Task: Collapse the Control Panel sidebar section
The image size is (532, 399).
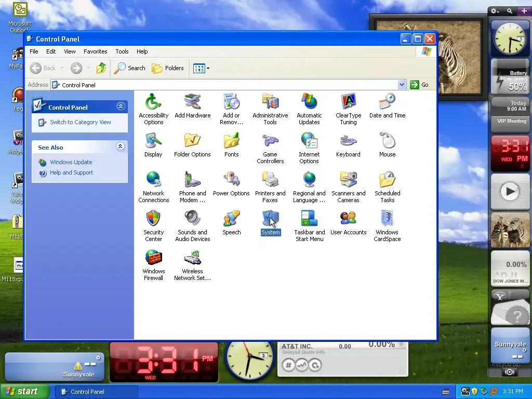Action: [121, 107]
